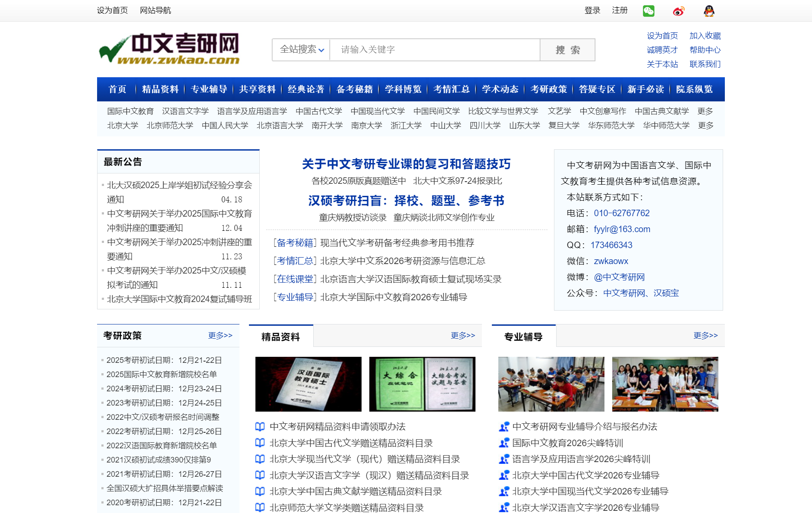Open 2021汉硕初试成绩390仅排第9
The height and width of the screenshot is (513, 812).
click(x=158, y=460)
